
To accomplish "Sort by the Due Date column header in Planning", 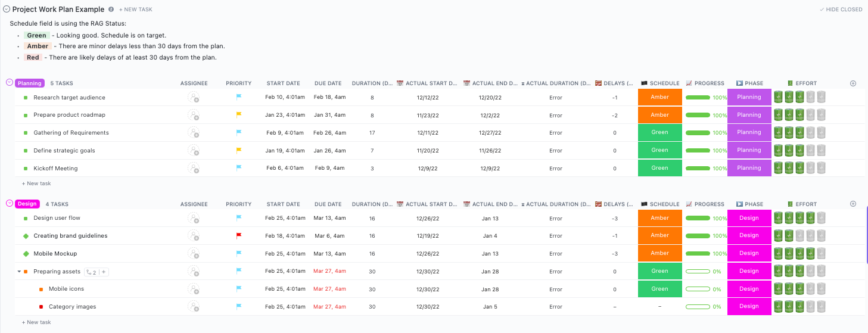I will tap(328, 83).
